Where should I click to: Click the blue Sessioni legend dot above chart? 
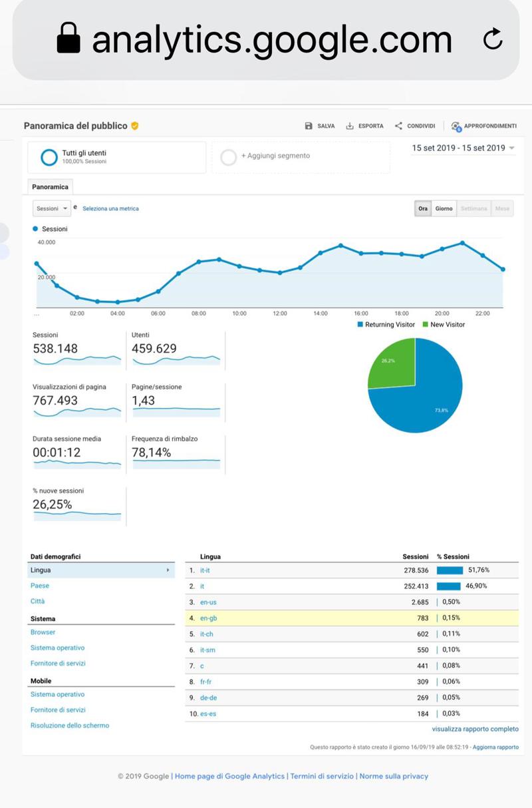(35, 229)
